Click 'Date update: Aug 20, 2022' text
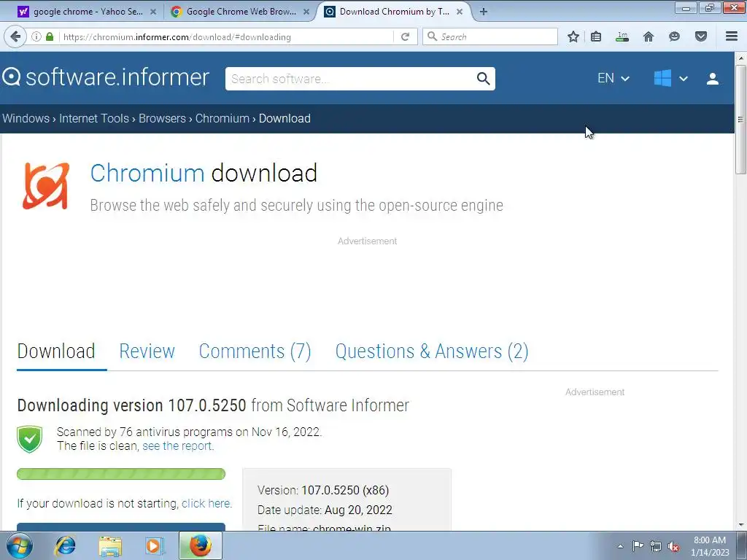The image size is (747, 560). (x=325, y=510)
